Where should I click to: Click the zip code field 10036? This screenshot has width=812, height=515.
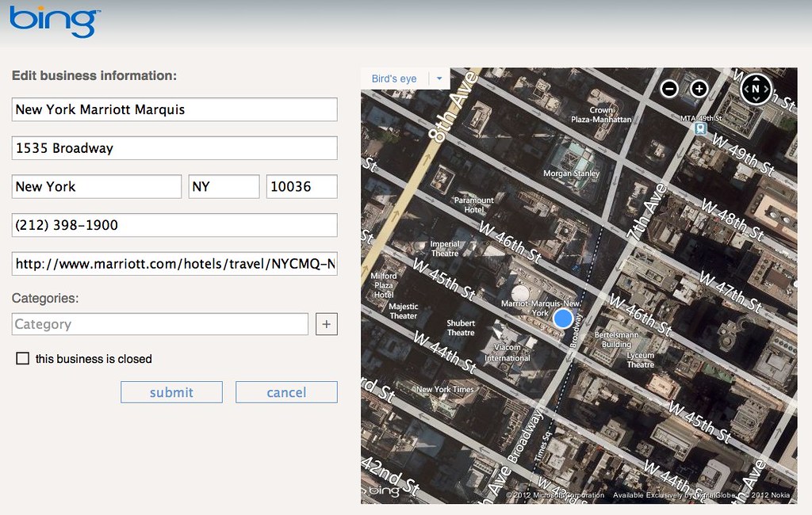coord(302,186)
